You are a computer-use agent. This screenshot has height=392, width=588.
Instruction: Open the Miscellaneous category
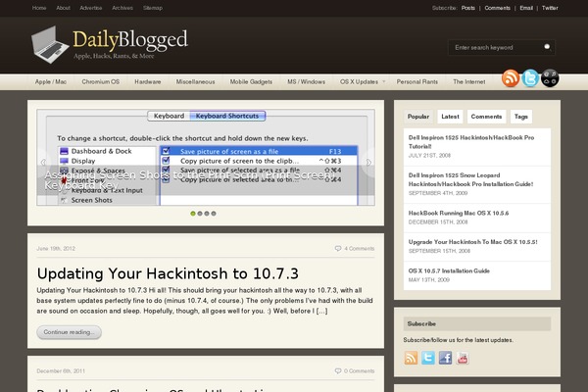(195, 81)
